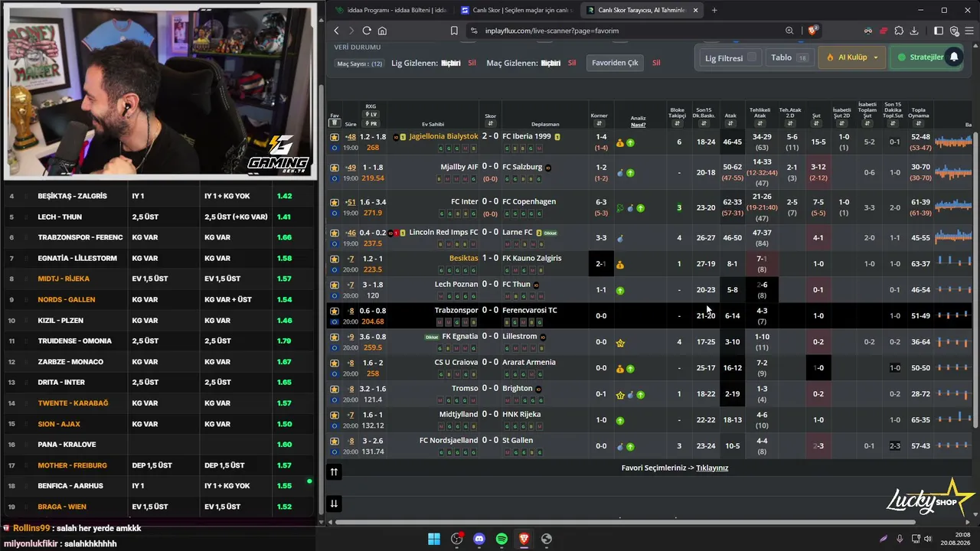
Task: Sort by the Tehlikeli Atak column
Action: pyautogui.click(x=760, y=124)
